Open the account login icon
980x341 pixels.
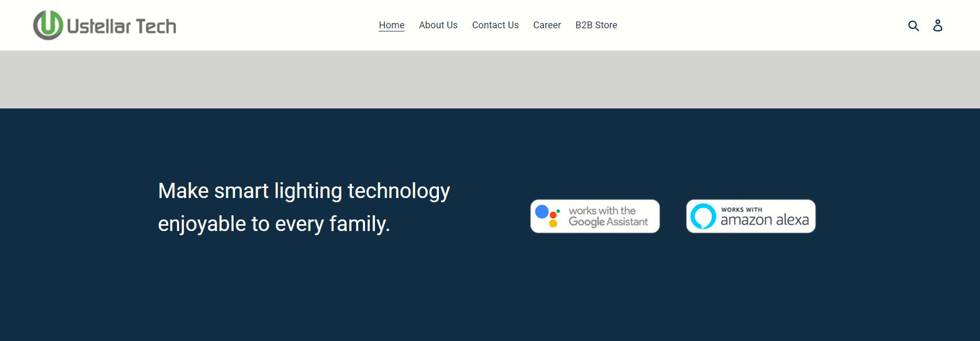938,25
